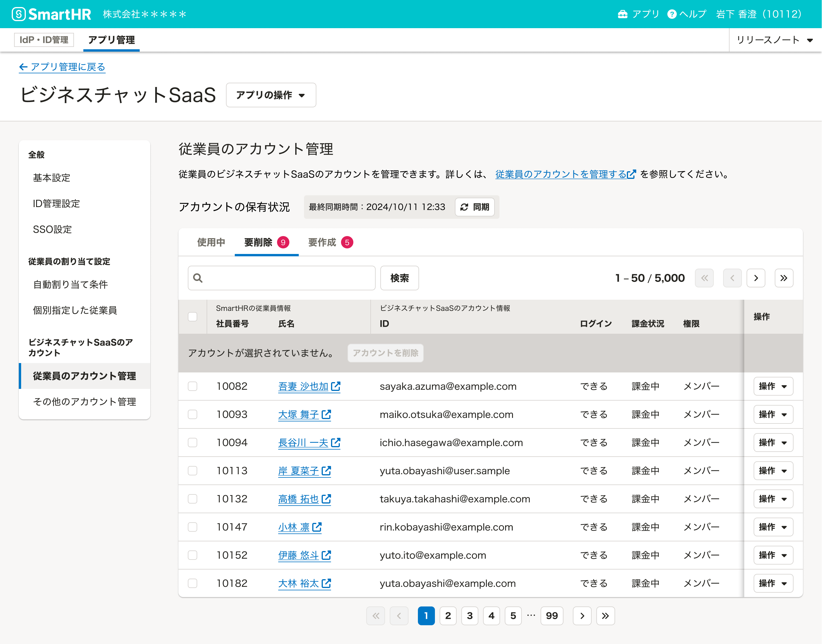Click the back arrow beside アプリ管理に戻る
The width and height of the screenshot is (822, 644).
tap(23, 67)
